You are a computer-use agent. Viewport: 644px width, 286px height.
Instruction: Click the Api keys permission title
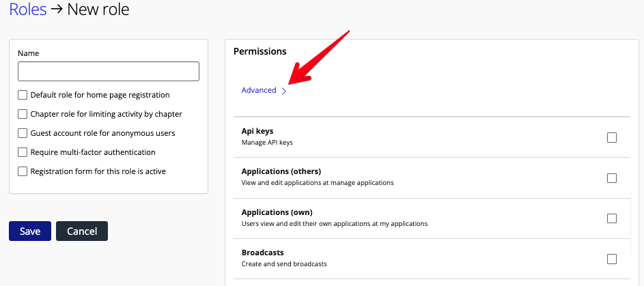[257, 130]
